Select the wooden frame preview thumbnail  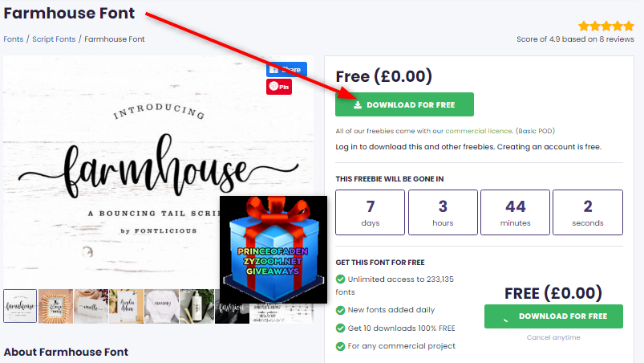[55, 306]
